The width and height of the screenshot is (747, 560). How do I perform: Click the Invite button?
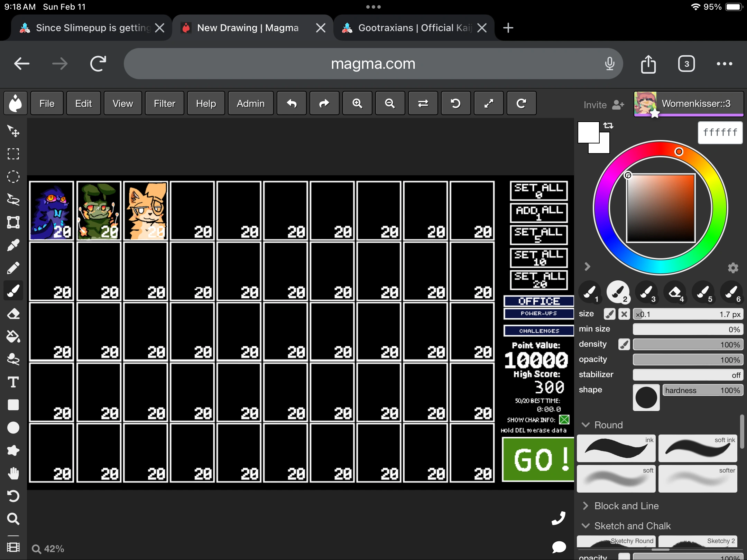tap(603, 104)
